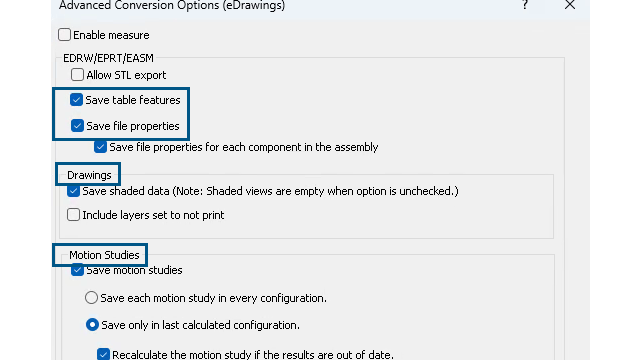Image resolution: width=640 pixels, height=360 pixels.
Task: Choose Save only in last calculated configuration
Action: (92, 325)
